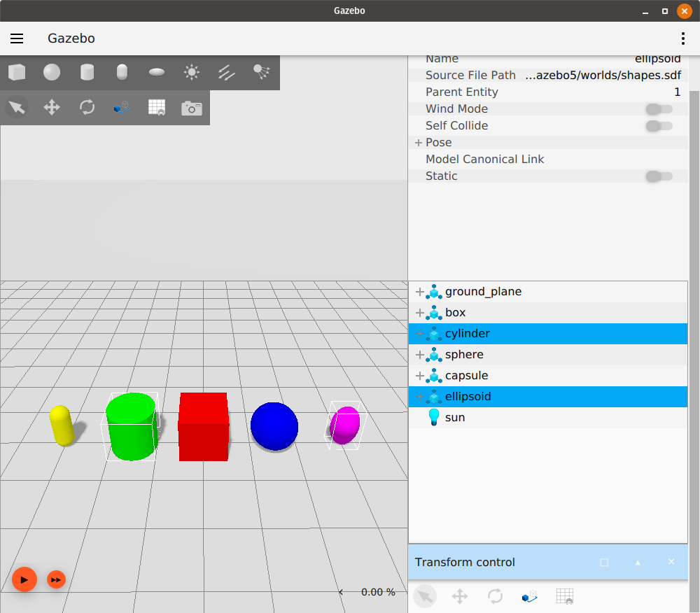Open the three-dot options menu
Viewport: 700px width, 613px height.
[x=682, y=38]
